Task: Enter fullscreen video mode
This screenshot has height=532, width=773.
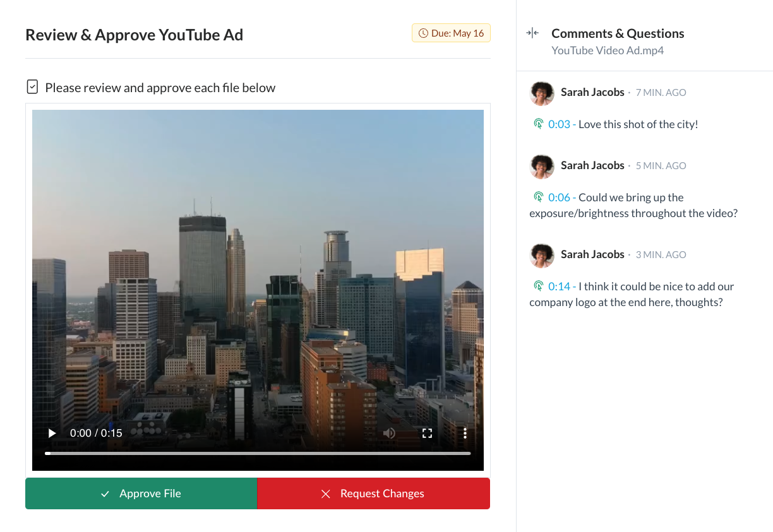Action: [x=427, y=433]
